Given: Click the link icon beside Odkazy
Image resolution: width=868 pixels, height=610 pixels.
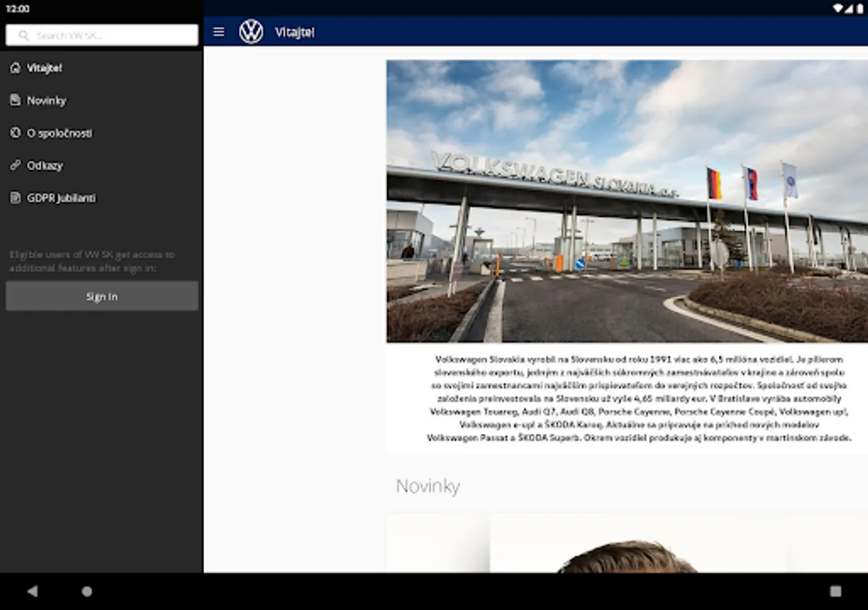Looking at the screenshot, I should (15, 165).
